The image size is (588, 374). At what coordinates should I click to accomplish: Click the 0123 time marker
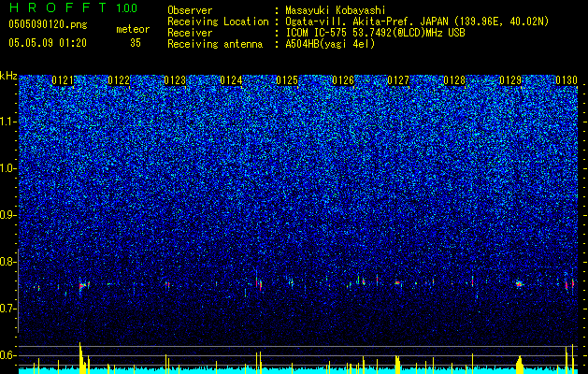tap(175, 80)
